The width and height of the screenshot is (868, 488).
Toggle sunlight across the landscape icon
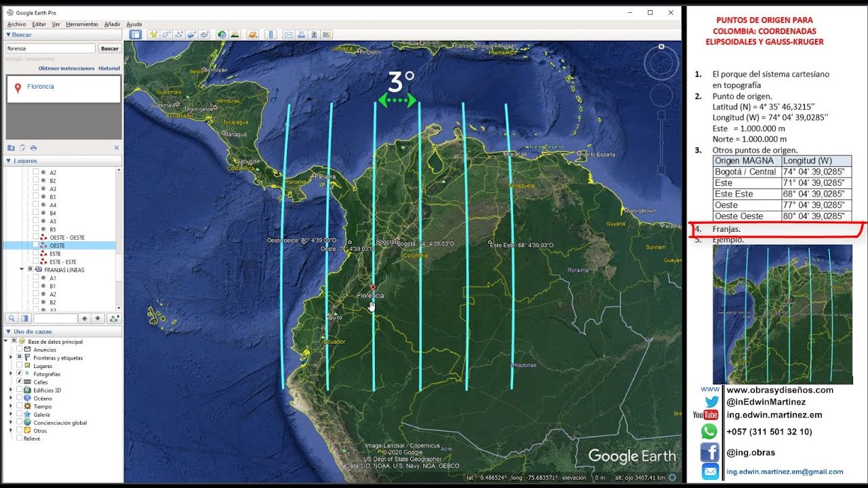click(235, 35)
